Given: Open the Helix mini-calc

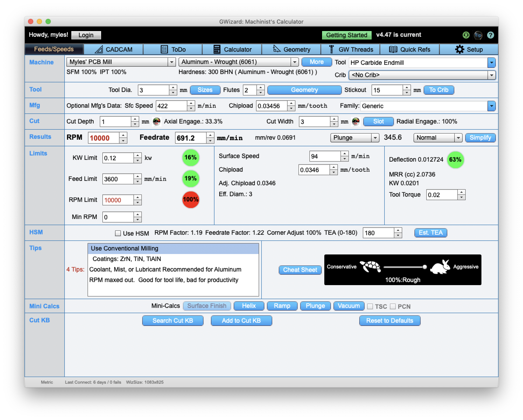Looking at the screenshot, I should click(x=249, y=306).
